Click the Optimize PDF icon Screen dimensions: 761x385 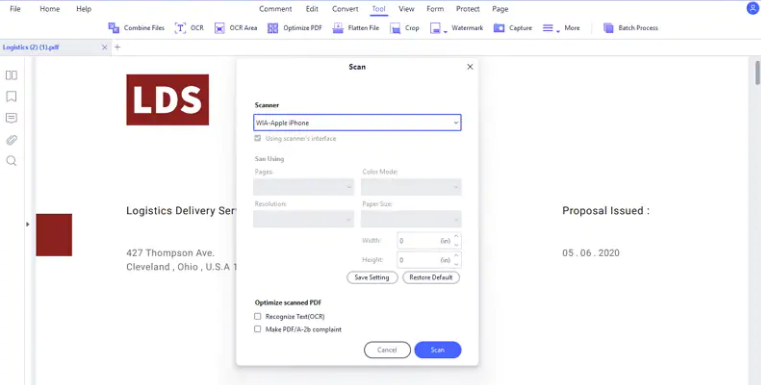pos(273,28)
